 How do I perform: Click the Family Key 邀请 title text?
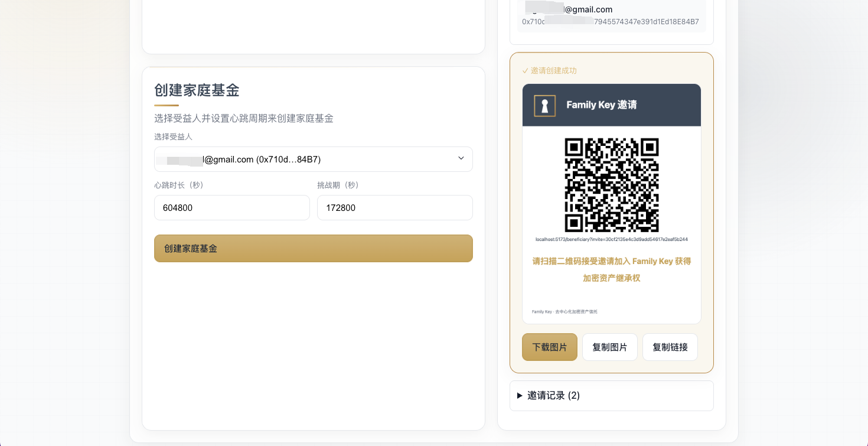(x=601, y=105)
